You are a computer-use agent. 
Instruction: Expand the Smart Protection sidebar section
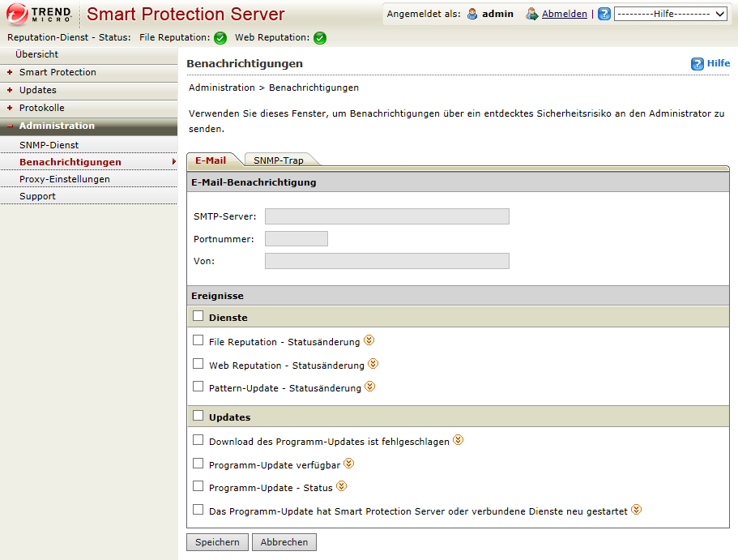[x=58, y=72]
